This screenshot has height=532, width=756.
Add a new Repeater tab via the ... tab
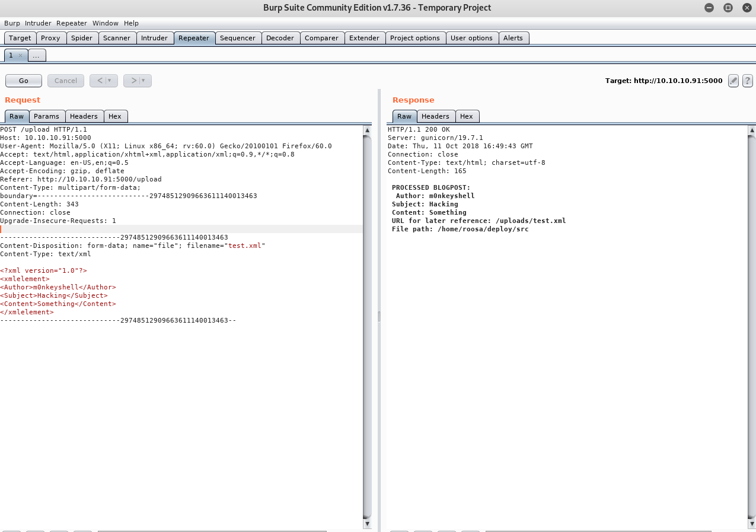pyautogui.click(x=36, y=55)
